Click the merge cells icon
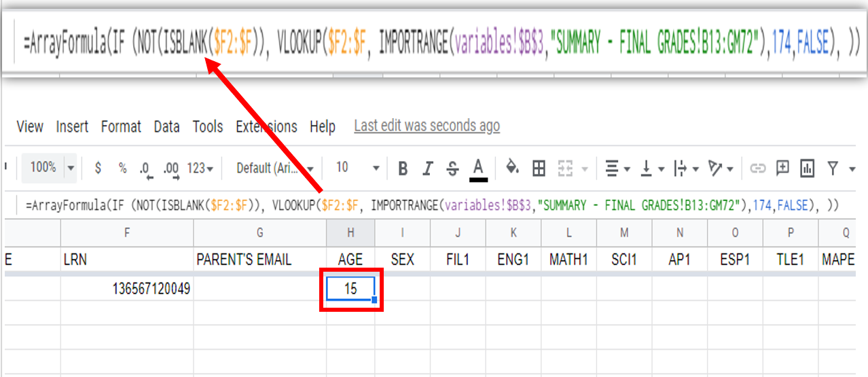The height and width of the screenshot is (377, 868). pyautogui.click(x=565, y=168)
